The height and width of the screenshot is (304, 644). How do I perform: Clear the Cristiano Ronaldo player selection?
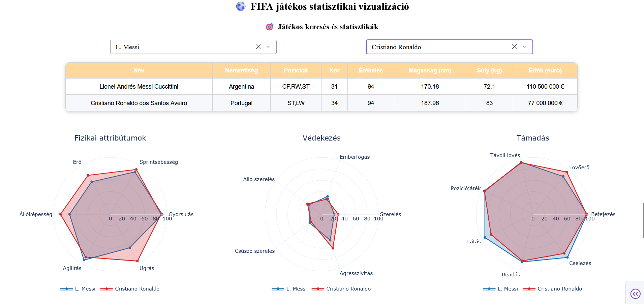pos(514,47)
